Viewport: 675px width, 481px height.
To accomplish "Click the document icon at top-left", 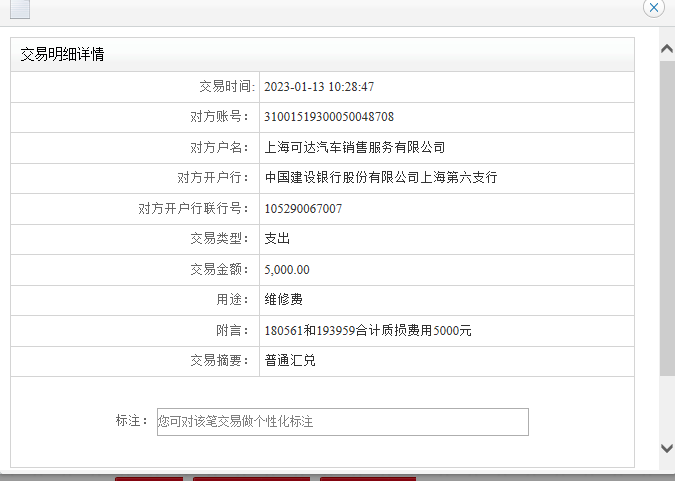I will 18,9.
